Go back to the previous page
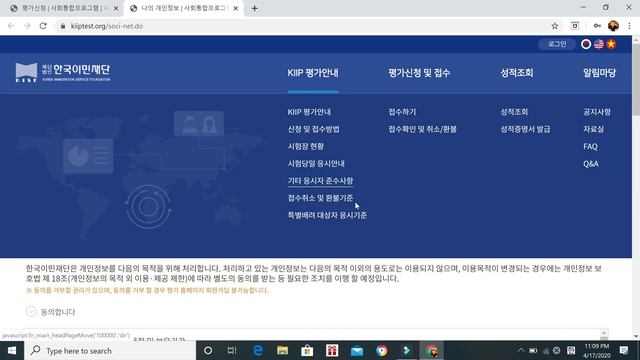Image resolution: width=640 pixels, height=360 pixels. 11,26
